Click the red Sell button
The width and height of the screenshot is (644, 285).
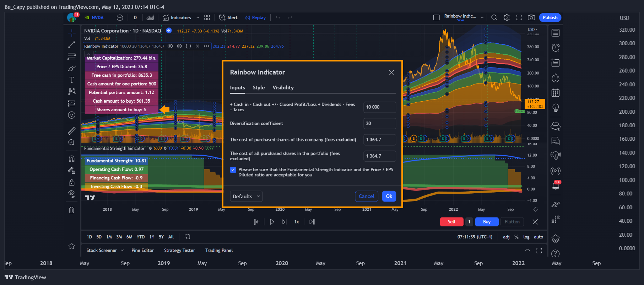[x=451, y=222]
